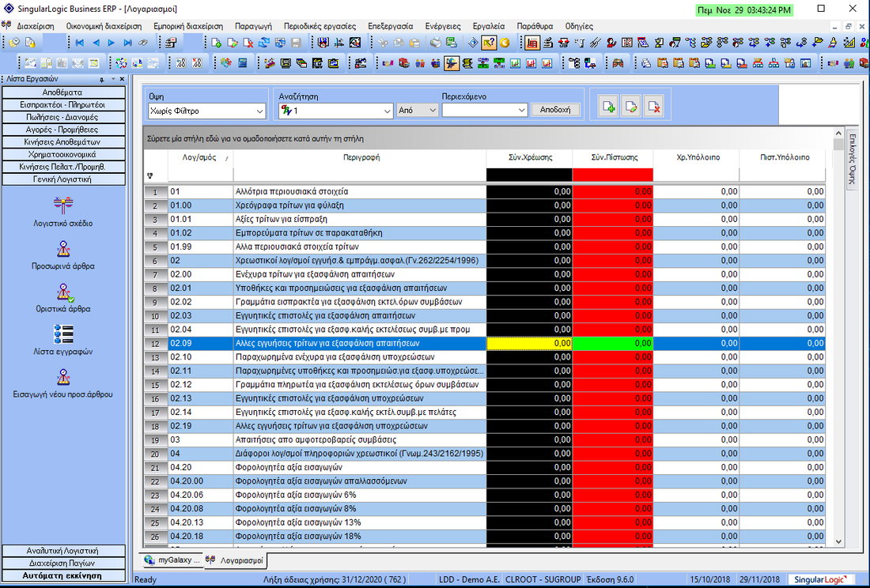Expand the Διαχείριση Παγίων section

[x=63, y=563]
